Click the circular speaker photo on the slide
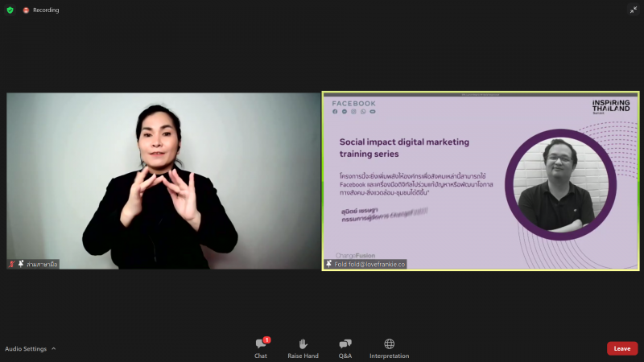The image size is (644, 362). tap(560, 184)
